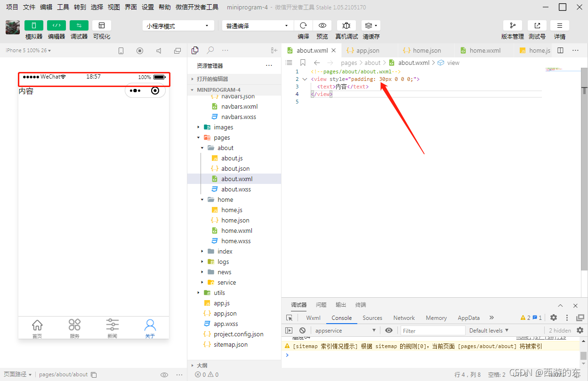Tap the 首页 tab in simulator

pos(37,328)
